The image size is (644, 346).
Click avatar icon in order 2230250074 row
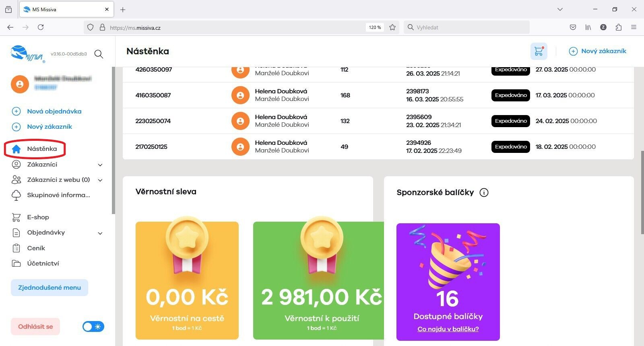[x=240, y=121]
